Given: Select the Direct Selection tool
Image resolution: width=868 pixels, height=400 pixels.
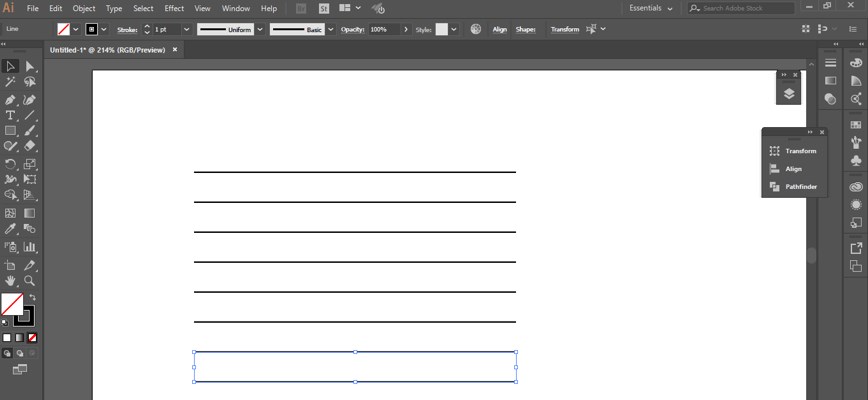Looking at the screenshot, I should 30,66.
